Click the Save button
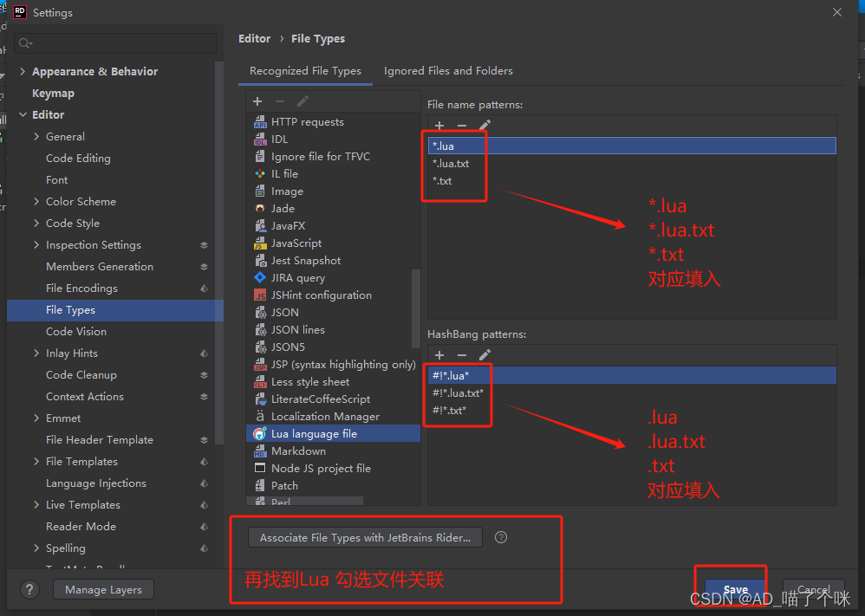Viewport: 865px width, 616px height. pyautogui.click(x=735, y=589)
